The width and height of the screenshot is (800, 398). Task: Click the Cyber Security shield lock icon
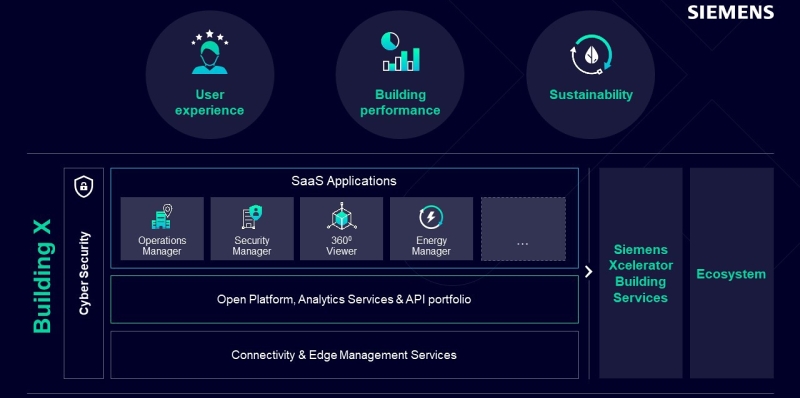84,186
